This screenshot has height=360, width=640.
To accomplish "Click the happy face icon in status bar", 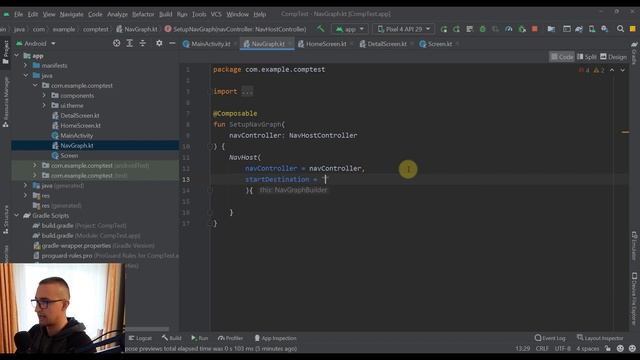I will (620, 349).
